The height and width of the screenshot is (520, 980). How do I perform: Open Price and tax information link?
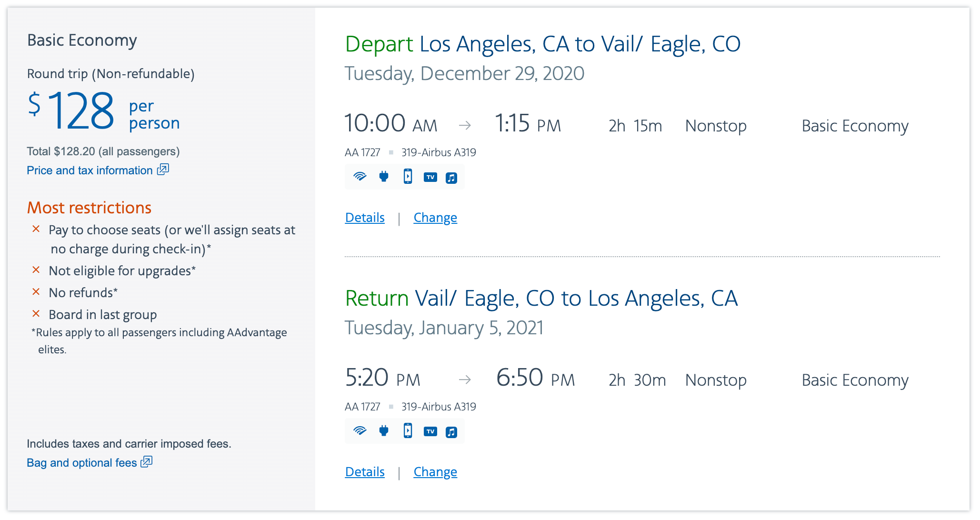coord(90,170)
